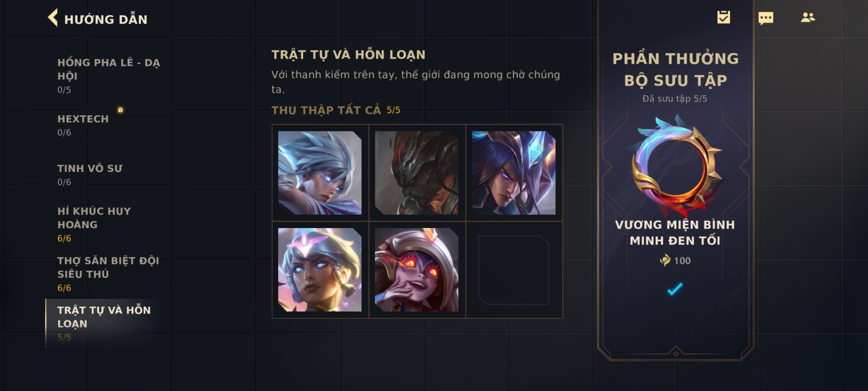Go back using the arrow beside Hướng Dẫn
Screen dimensions: 868x391
tap(53, 18)
